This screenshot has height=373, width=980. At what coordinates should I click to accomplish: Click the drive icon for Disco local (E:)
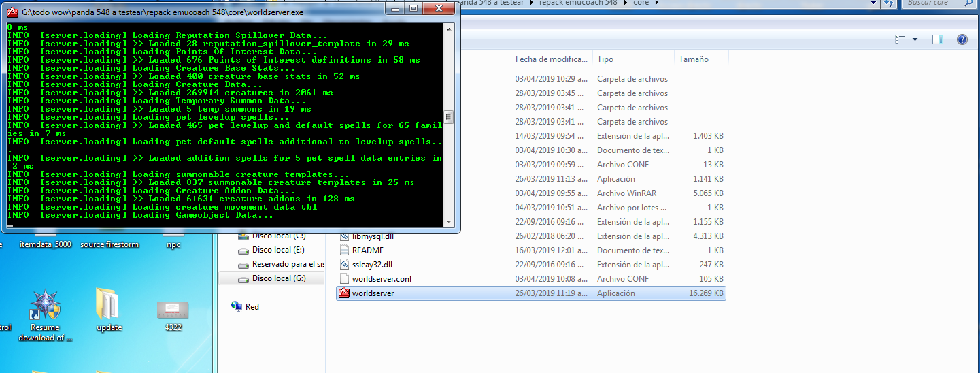(x=245, y=250)
